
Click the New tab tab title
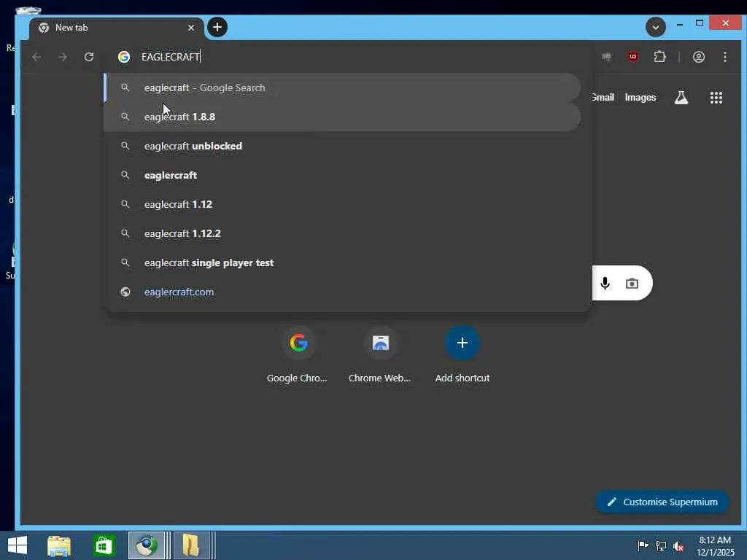(71, 28)
